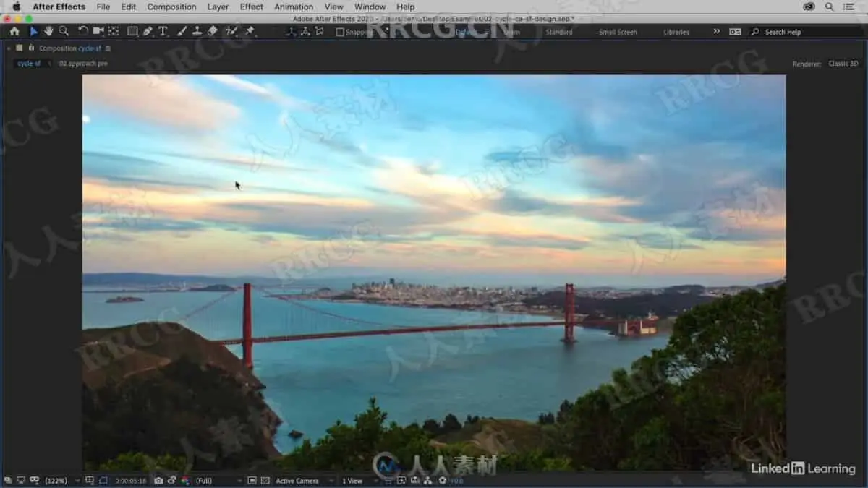
Task: Select the Pan Behind anchor point tool
Action: pos(114,31)
